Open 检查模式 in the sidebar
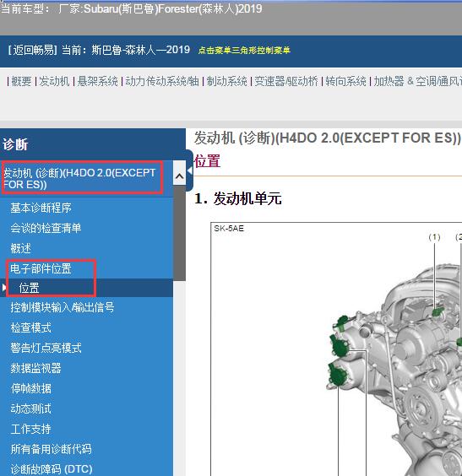The height and width of the screenshot is (476, 462). click(30, 327)
